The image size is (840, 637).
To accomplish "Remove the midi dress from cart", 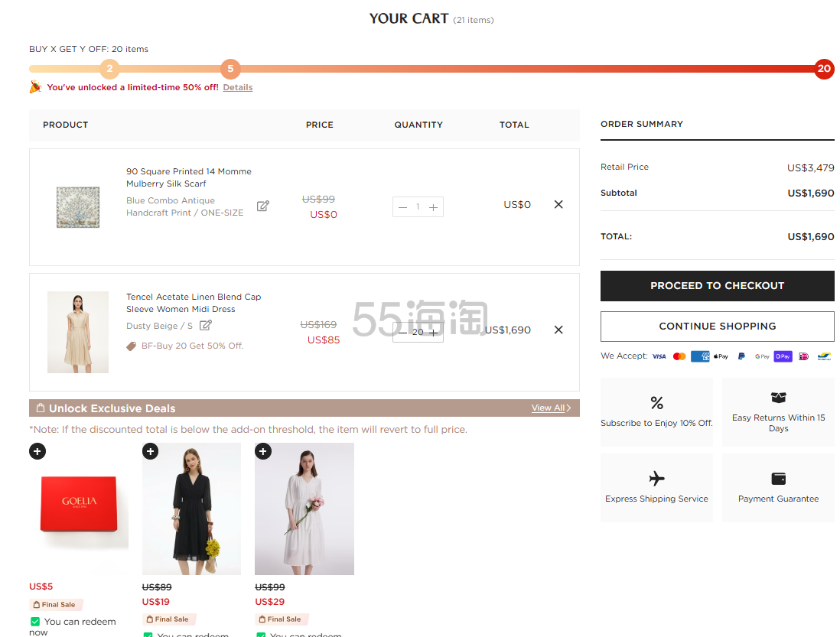I will point(558,330).
